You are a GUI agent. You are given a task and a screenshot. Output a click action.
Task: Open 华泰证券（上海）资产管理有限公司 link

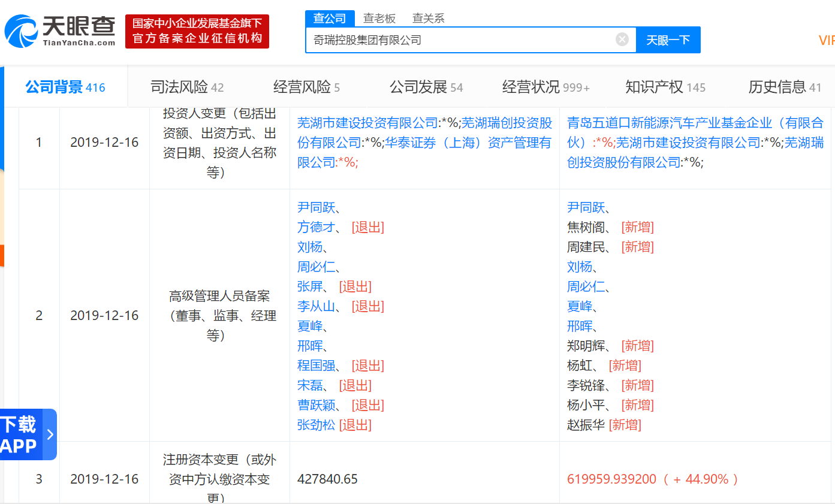point(424,152)
